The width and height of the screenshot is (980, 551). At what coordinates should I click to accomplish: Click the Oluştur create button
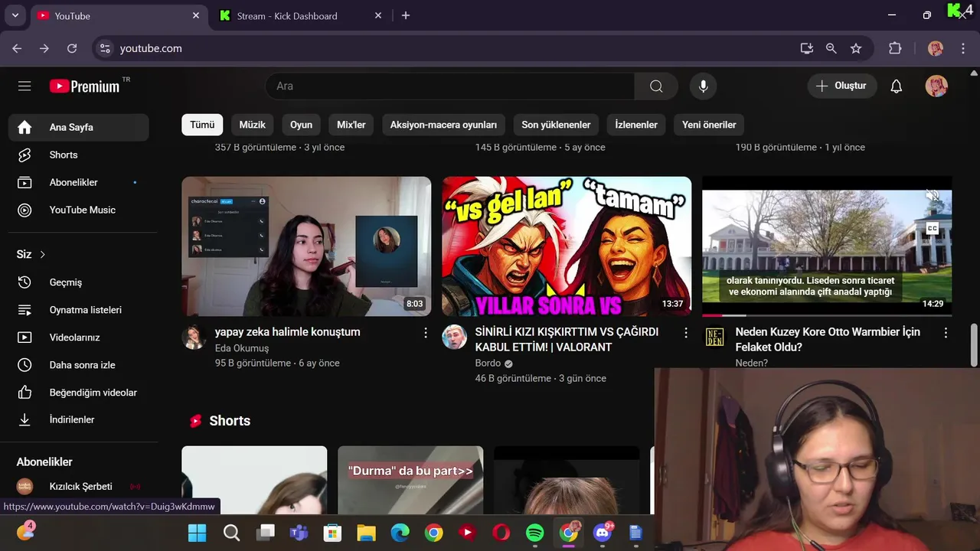pyautogui.click(x=841, y=86)
